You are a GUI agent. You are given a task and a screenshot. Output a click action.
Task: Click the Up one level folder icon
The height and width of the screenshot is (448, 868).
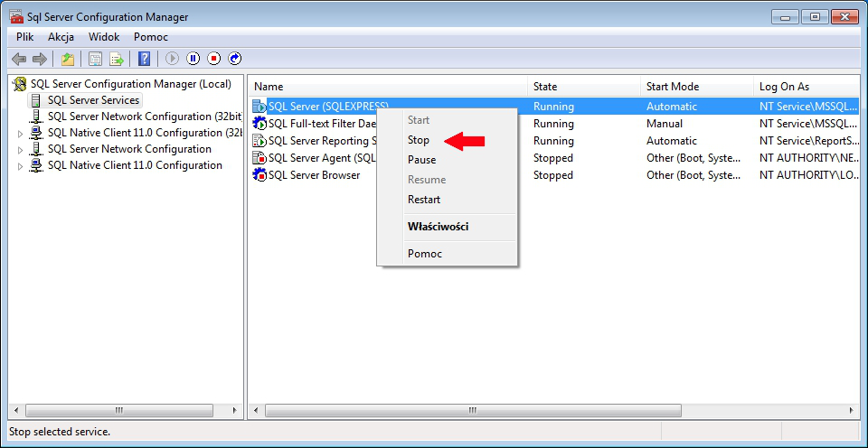click(68, 59)
